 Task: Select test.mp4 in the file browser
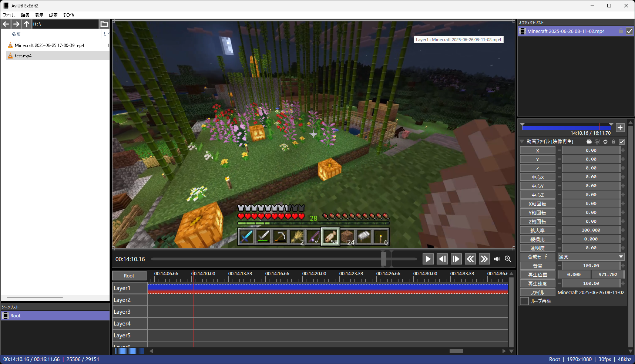click(24, 55)
